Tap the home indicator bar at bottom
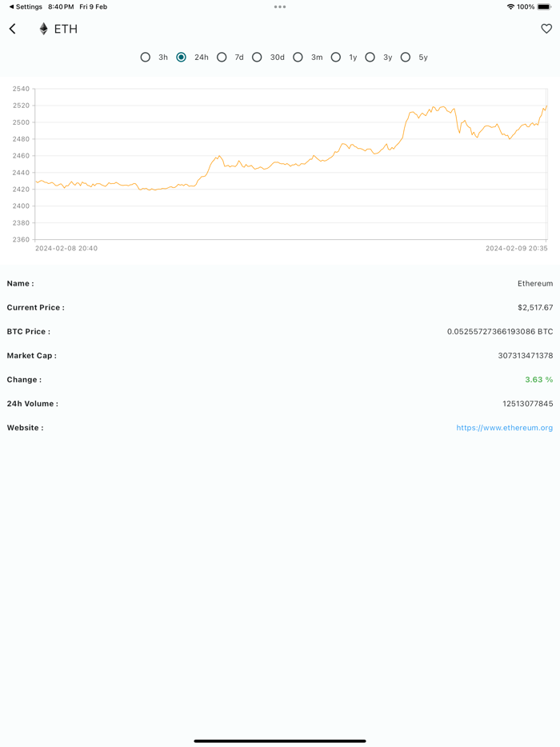The height and width of the screenshot is (747, 560). (280, 740)
